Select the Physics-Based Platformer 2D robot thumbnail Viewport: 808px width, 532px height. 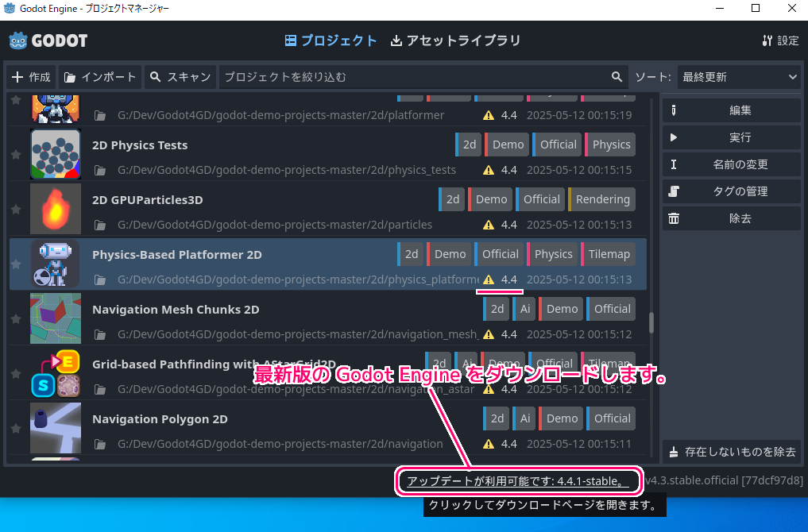pyautogui.click(x=56, y=264)
